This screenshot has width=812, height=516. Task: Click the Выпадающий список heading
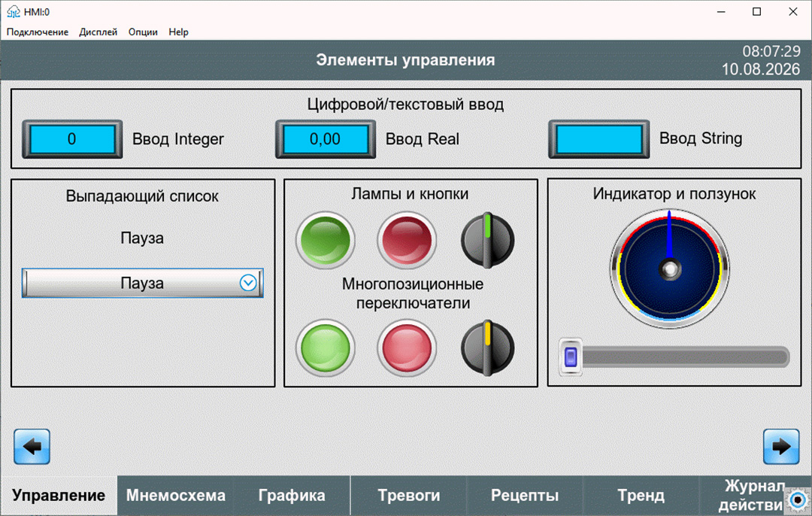[142, 196]
